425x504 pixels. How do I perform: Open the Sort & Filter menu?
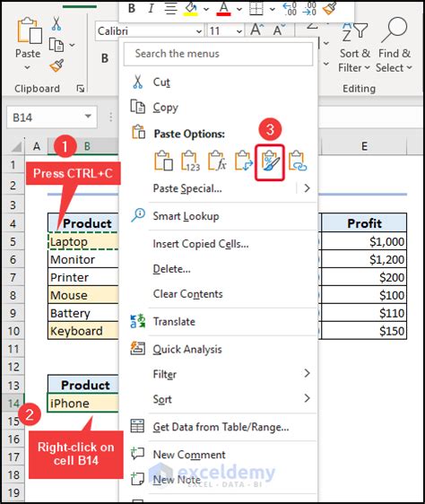point(354,47)
